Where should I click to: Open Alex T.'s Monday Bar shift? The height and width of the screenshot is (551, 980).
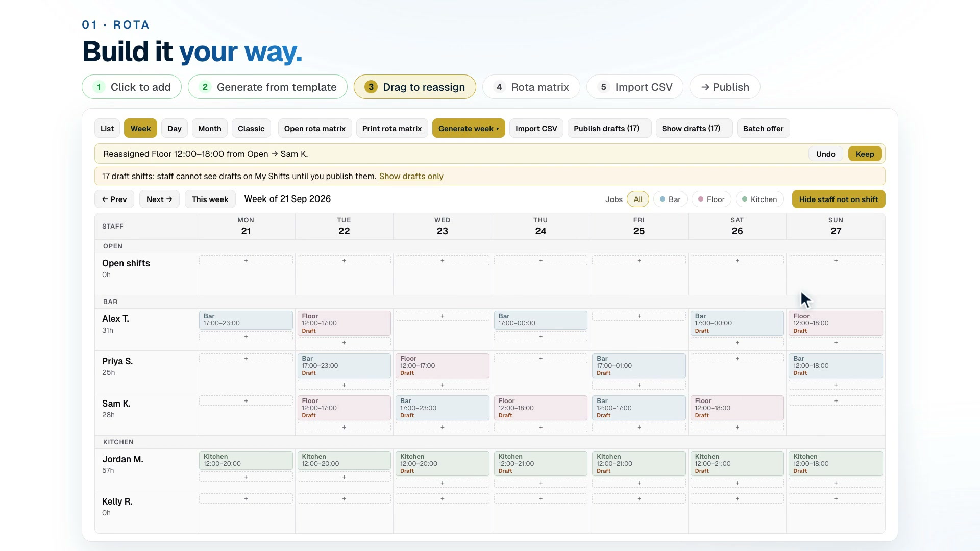point(246,320)
